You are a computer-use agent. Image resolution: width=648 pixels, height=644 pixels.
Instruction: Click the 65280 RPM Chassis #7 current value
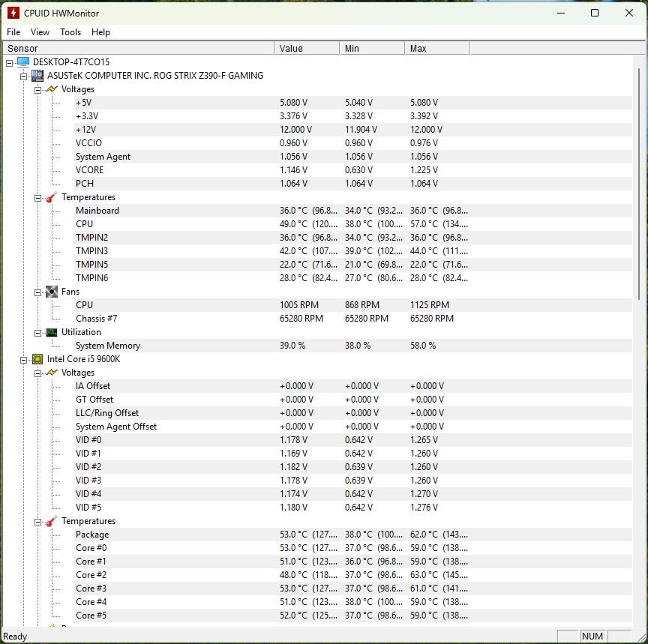[x=301, y=319]
